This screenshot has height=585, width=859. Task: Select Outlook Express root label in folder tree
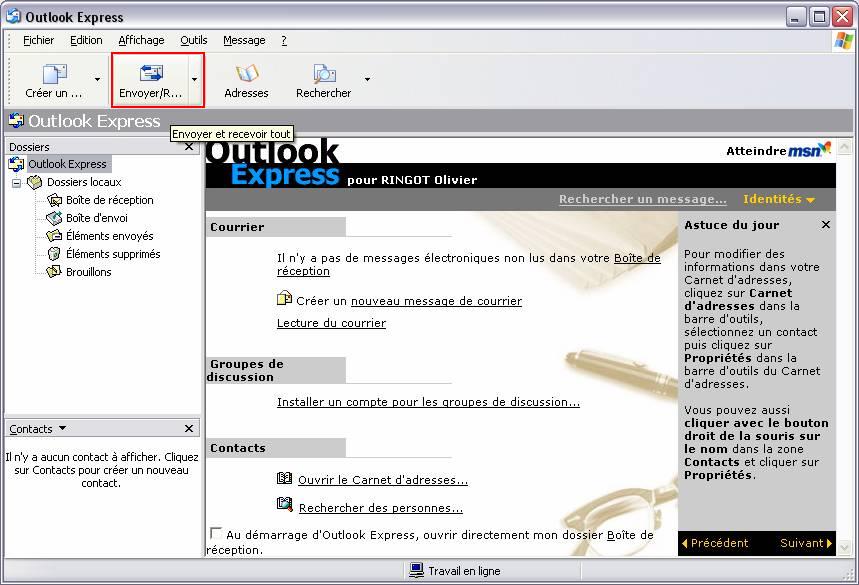67,164
